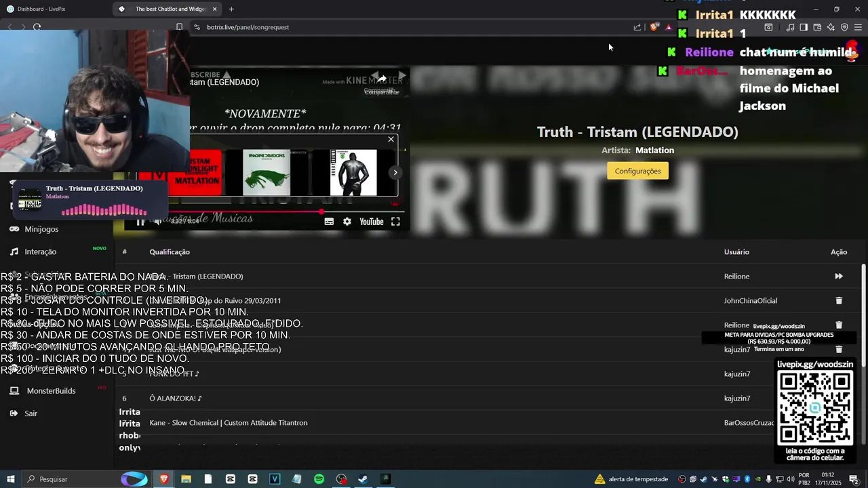868x488 pixels.
Task: Open the notification center icon
Action: point(854,479)
